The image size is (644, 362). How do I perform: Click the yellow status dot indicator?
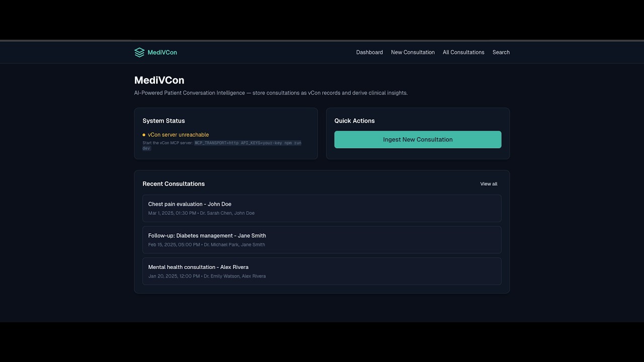point(144,135)
